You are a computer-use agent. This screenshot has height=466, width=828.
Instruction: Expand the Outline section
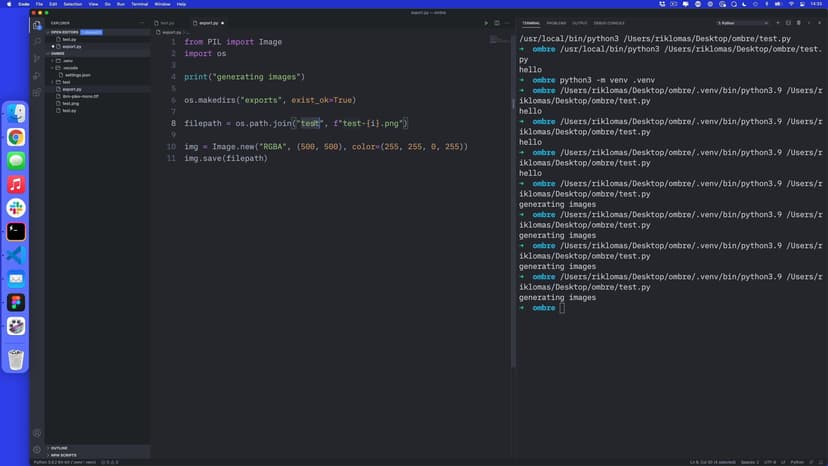[59, 448]
